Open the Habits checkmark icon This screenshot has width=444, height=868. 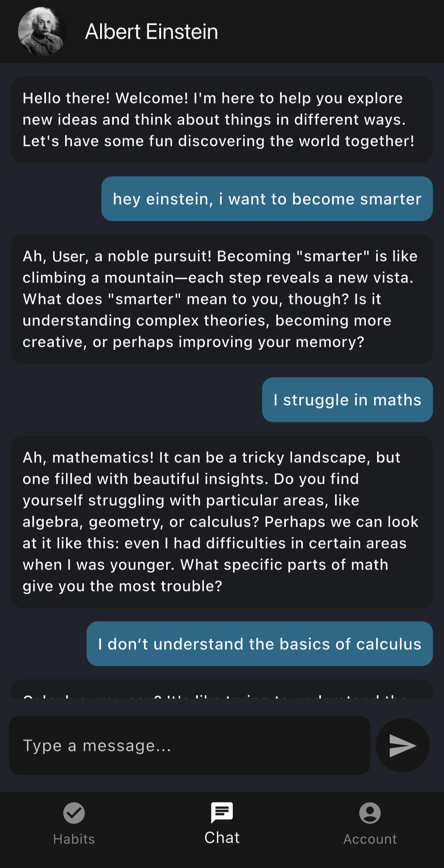click(74, 813)
